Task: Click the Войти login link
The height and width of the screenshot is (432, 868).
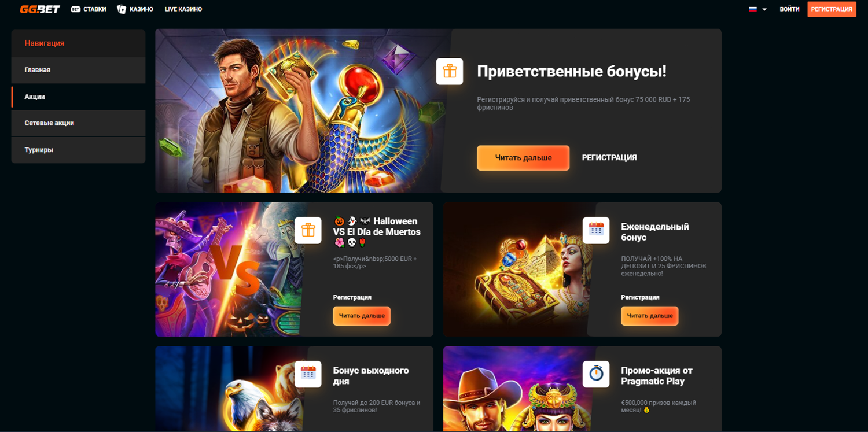Action: pos(789,9)
